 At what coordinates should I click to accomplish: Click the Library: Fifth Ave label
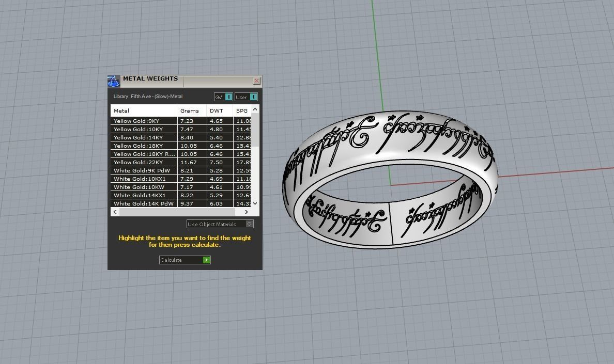coord(148,97)
